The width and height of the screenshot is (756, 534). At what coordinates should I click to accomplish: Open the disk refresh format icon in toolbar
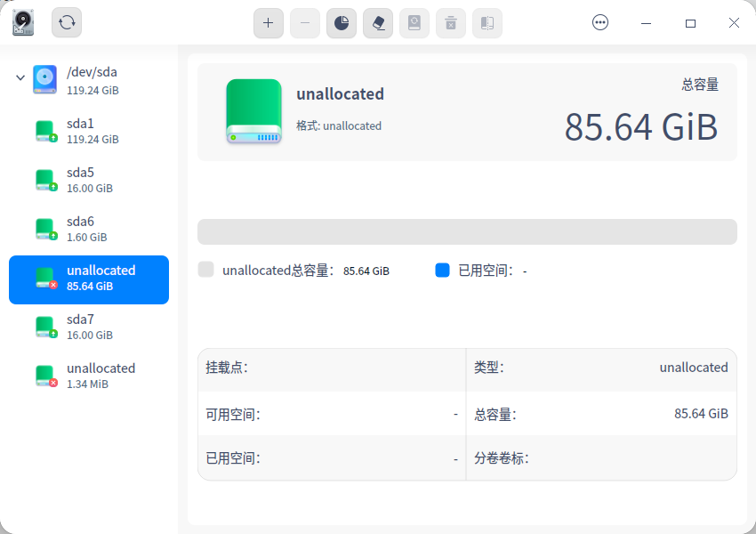pyautogui.click(x=414, y=23)
